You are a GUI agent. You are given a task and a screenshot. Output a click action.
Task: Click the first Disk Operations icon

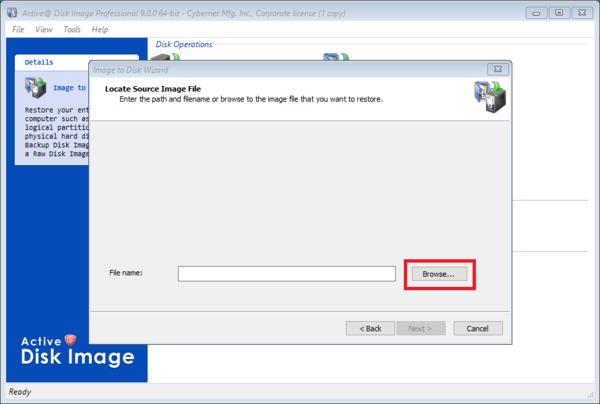[165, 57]
